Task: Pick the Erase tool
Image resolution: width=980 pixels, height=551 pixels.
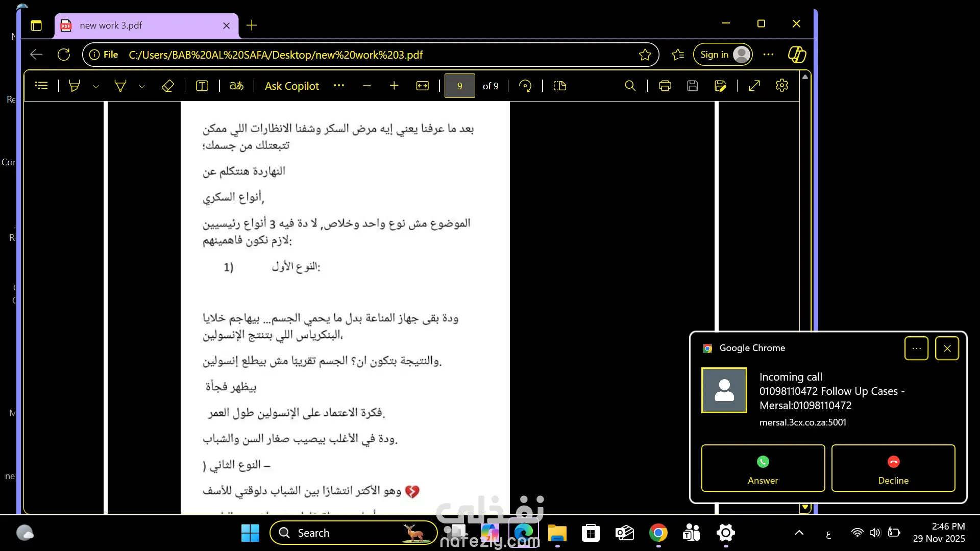Action: (x=168, y=86)
